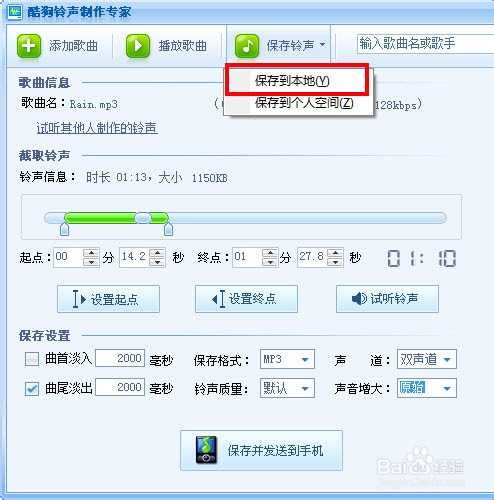
Task: Open the 铃声质量 quality dropdown
Action: click(x=287, y=388)
